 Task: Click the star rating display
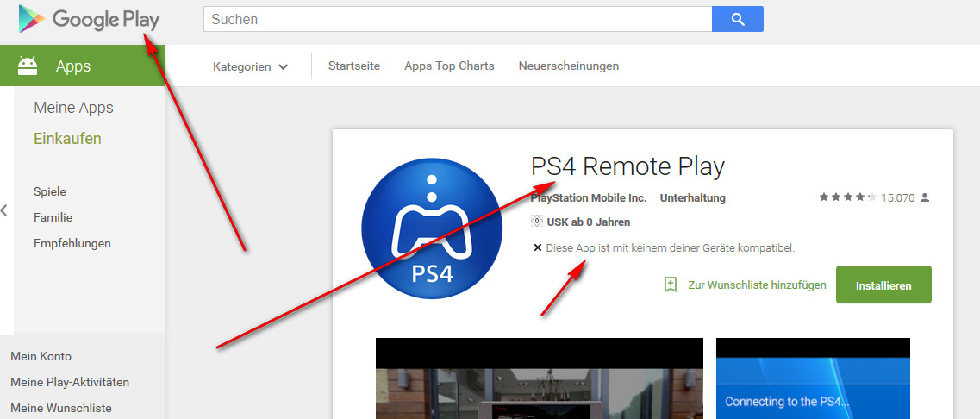[x=848, y=197]
